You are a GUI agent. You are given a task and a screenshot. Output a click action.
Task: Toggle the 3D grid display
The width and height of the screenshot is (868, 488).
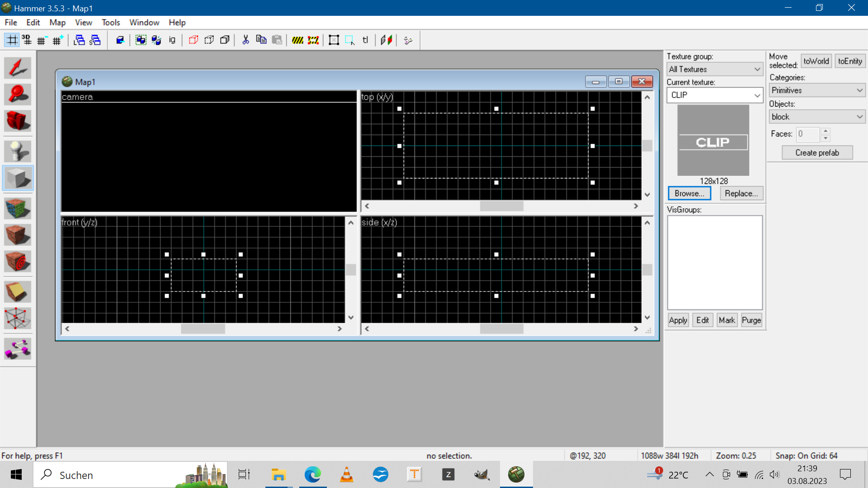(x=27, y=40)
